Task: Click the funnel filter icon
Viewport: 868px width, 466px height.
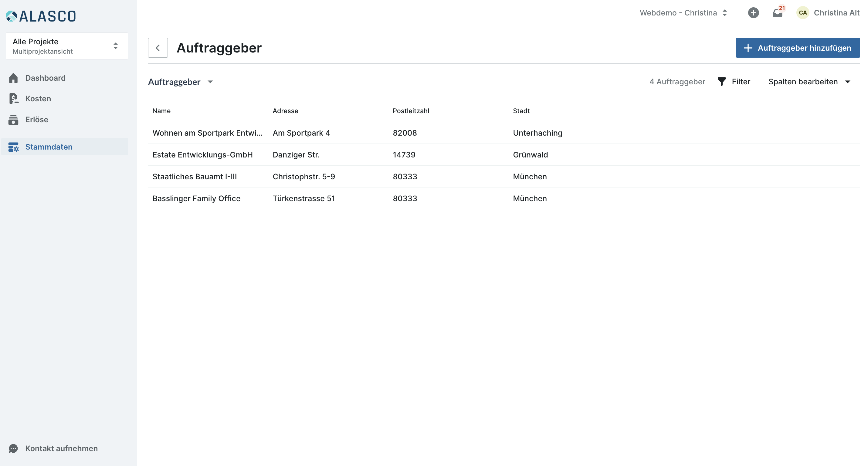Action: coord(722,82)
